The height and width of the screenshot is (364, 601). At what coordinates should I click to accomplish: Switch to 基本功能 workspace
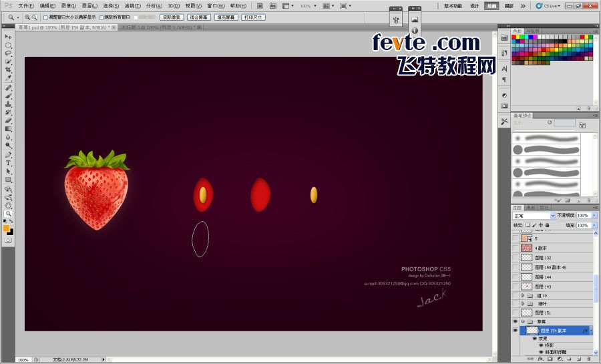pyautogui.click(x=453, y=6)
